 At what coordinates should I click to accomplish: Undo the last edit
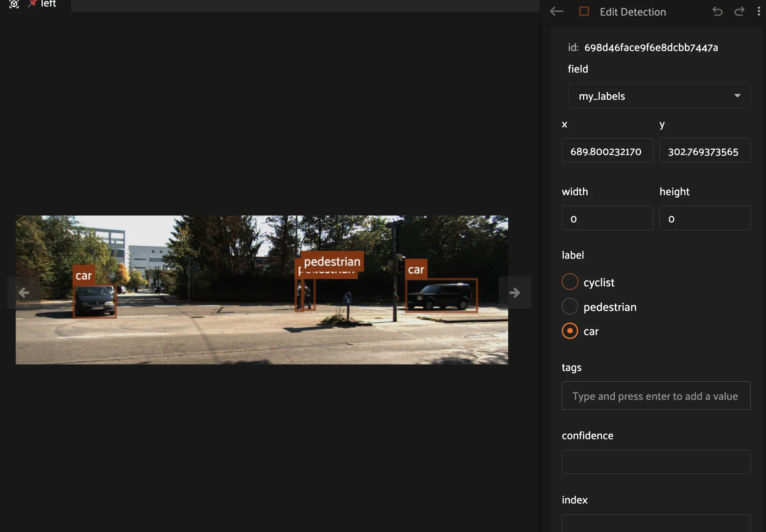pos(717,12)
